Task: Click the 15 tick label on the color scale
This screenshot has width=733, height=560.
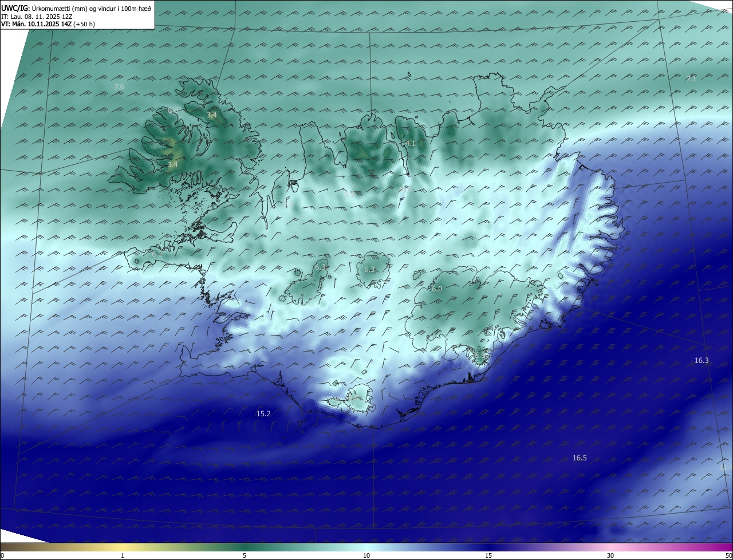Action: [x=488, y=555]
